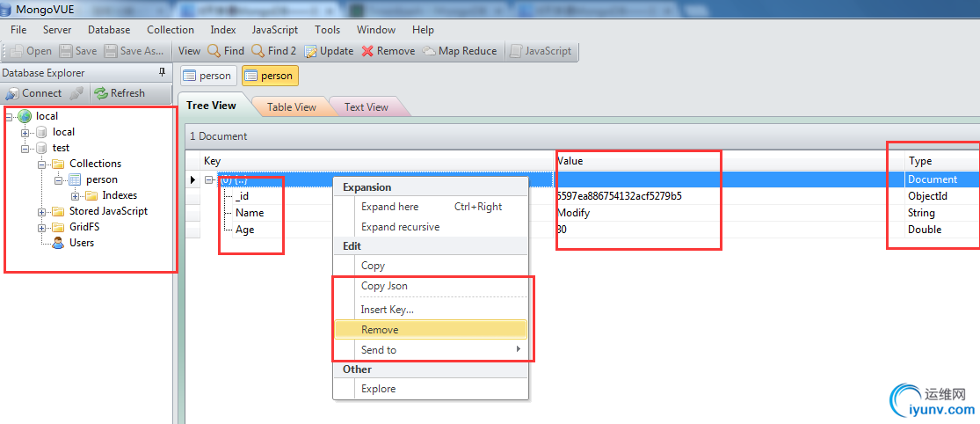Image resolution: width=980 pixels, height=424 pixels.
Task: Open the Database menu
Action: pos(109,29)
